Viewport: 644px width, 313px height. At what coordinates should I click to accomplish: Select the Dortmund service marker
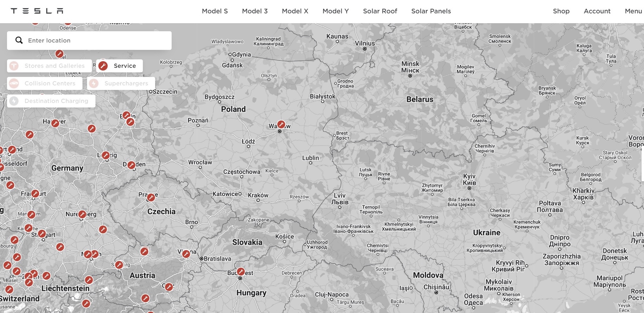point(12,150)
